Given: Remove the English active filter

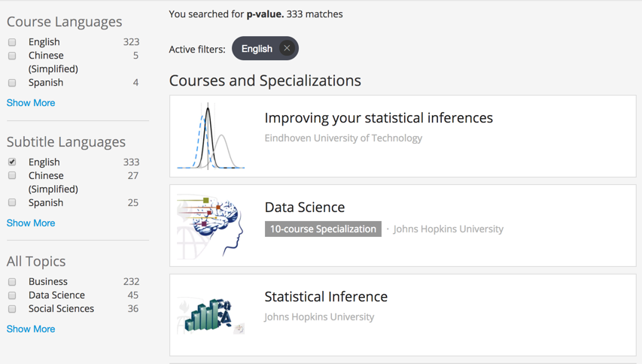Looking at the screenshot, I should click(287, 49).
